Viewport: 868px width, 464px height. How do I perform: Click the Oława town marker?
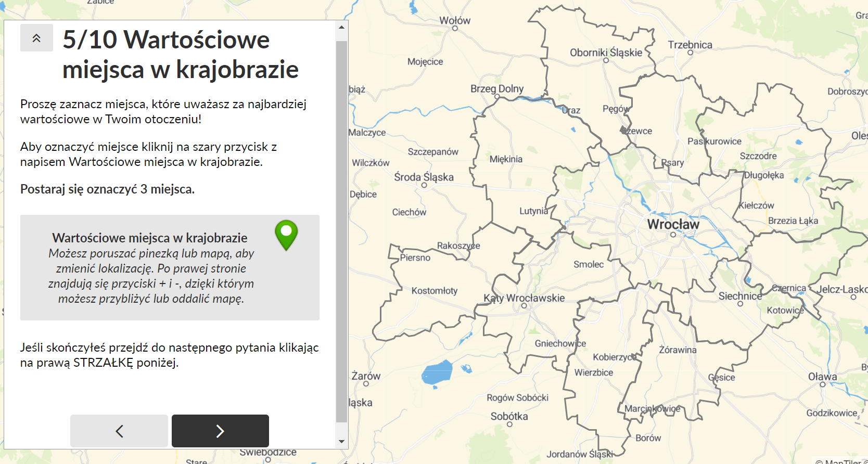tap(822, 384)
